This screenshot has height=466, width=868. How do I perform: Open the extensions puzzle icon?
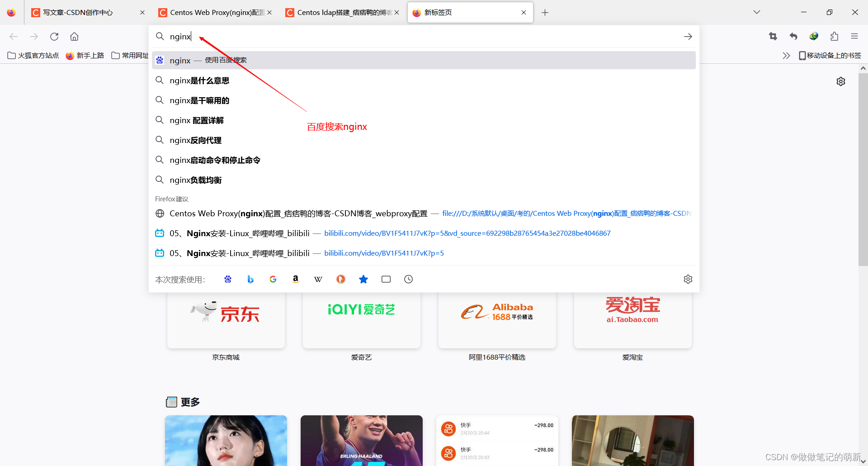835,37
